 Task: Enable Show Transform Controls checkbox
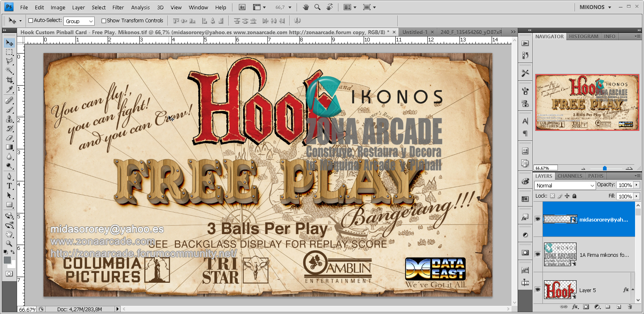pyautogui.click(x=104, y=21)
